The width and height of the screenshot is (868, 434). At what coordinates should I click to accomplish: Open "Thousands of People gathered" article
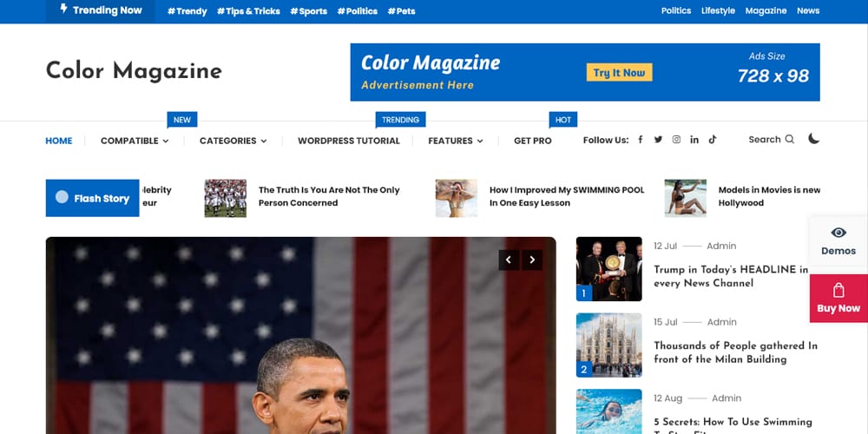tap(735, 352)
